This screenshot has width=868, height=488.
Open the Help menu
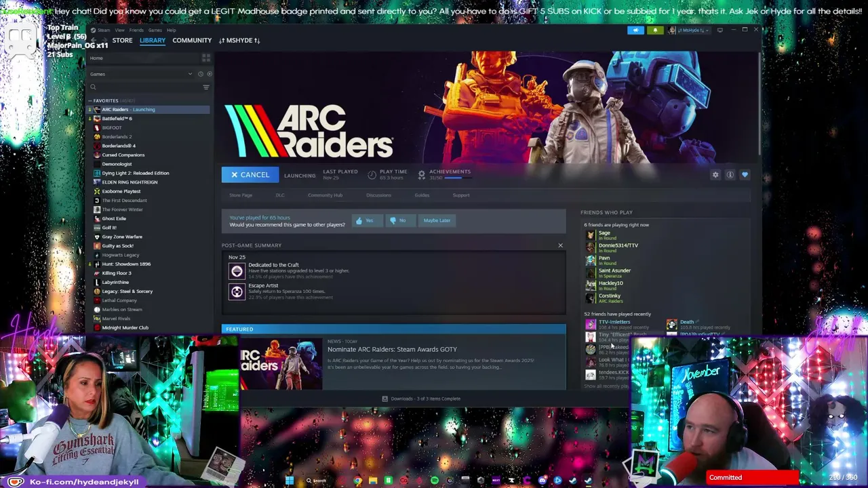tap(171, 30)
